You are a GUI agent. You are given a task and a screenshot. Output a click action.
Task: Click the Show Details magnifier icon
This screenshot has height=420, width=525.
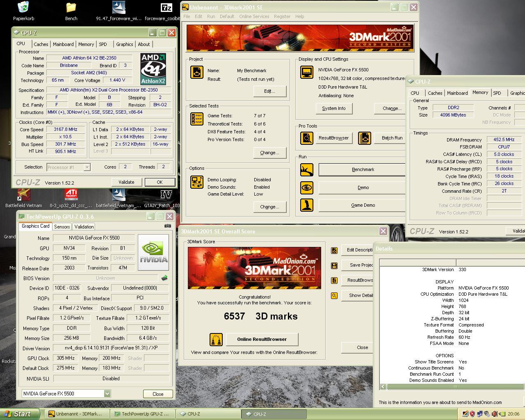tap(334, 295)
